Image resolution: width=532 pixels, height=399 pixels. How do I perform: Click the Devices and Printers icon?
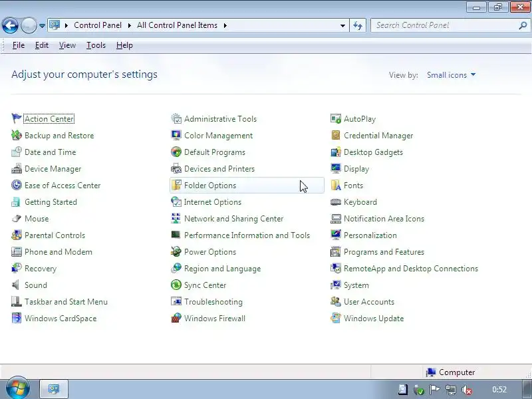point(176,169)
